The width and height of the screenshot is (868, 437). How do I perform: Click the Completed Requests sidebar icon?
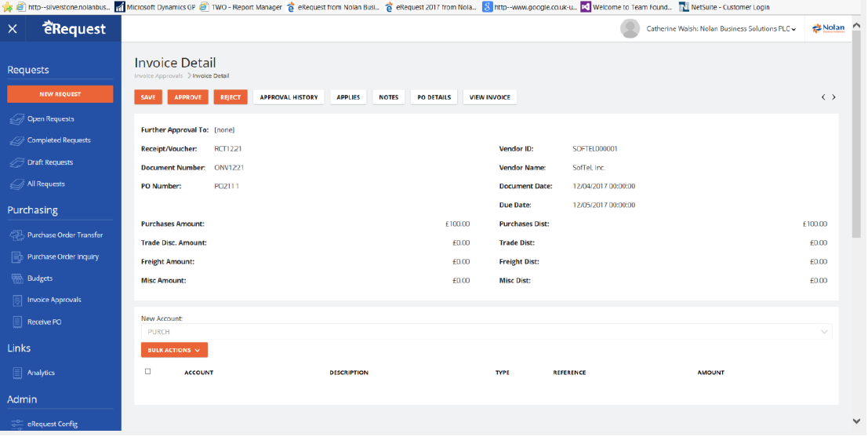pos(17,140)
